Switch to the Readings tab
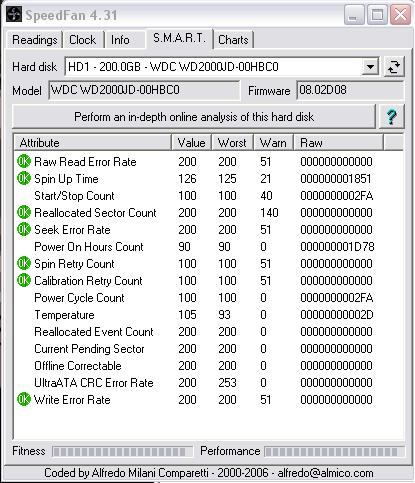415x483 pixels. pos(35,40)
